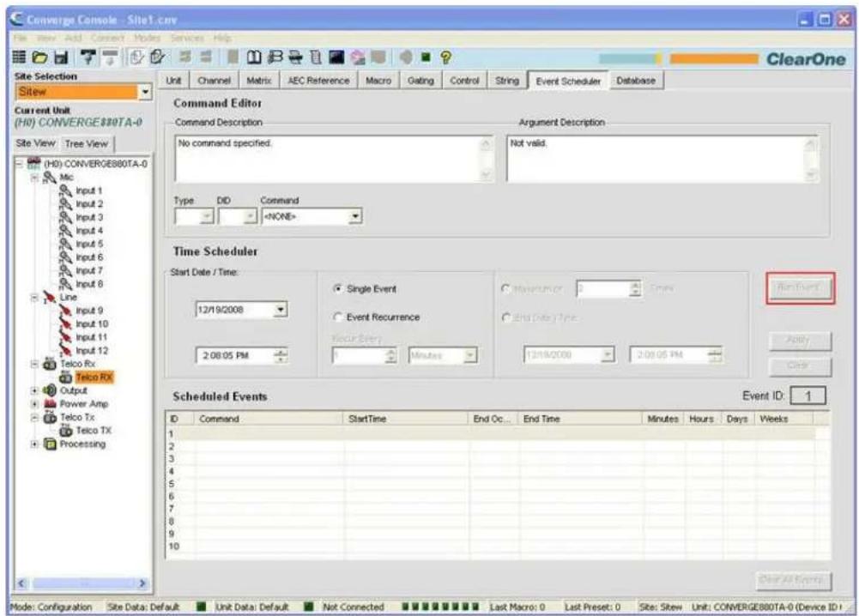Screen dimensions: 859x616
Task: Switch to the Macro tab
Action: (378, 81)
